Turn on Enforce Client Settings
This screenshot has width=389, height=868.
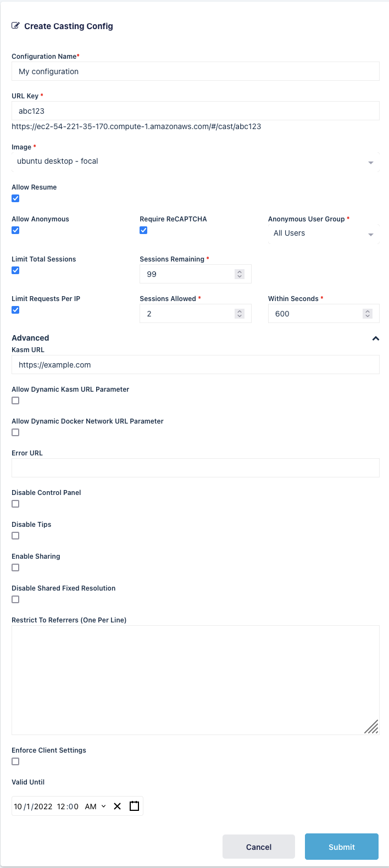coord(15,761)
